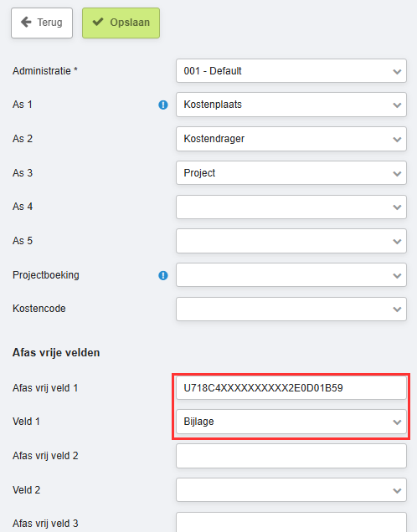The height and width of the screenshot is (532, 417).
Task: Expand the Kostencode dropdown
Action: [x=291, y=309]
